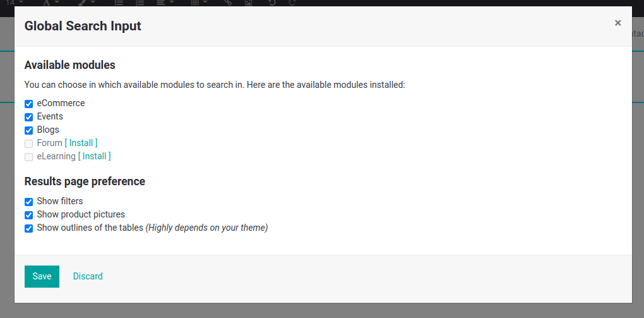Open the font size 14 dropdown
The image size is (644, 318).
coord(15,2)
